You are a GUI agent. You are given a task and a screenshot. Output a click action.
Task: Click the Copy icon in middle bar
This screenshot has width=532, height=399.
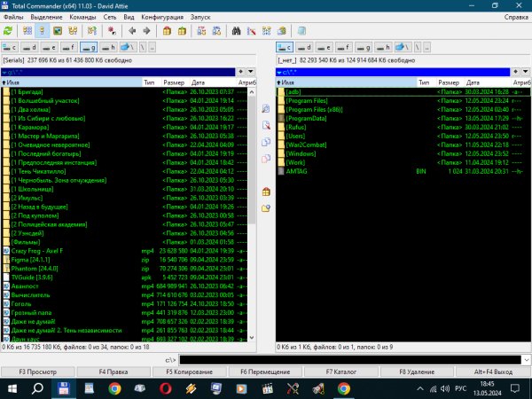click(x=266, y=142)
